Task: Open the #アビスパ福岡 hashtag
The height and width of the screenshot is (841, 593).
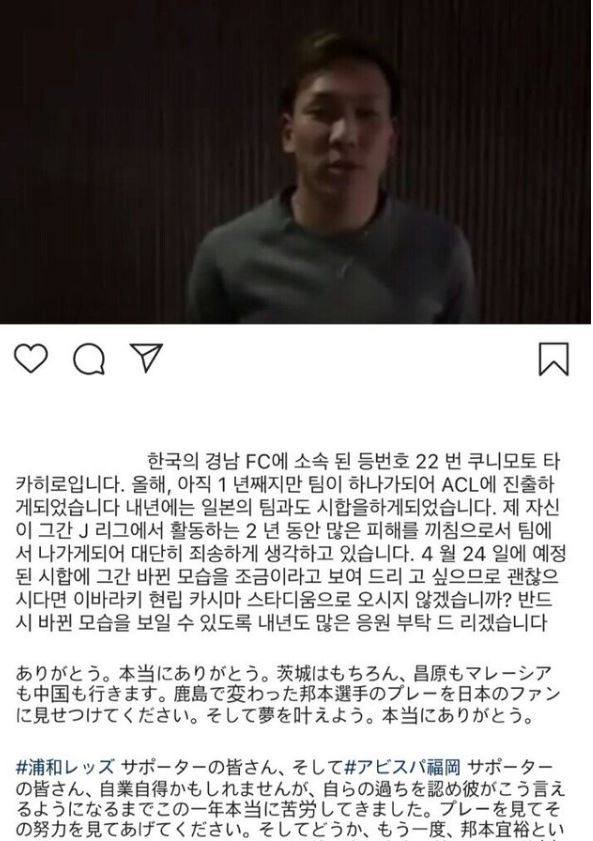Action: tap(403, 768)
